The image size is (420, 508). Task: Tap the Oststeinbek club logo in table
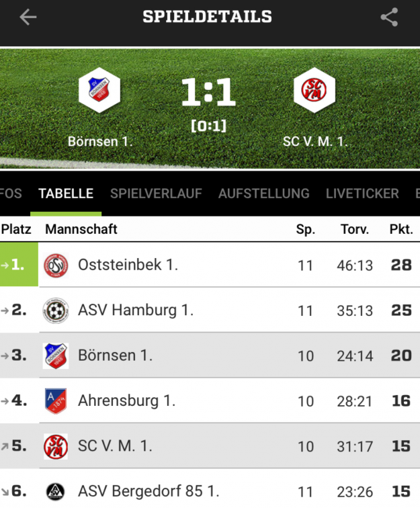[x=56, y=265]
